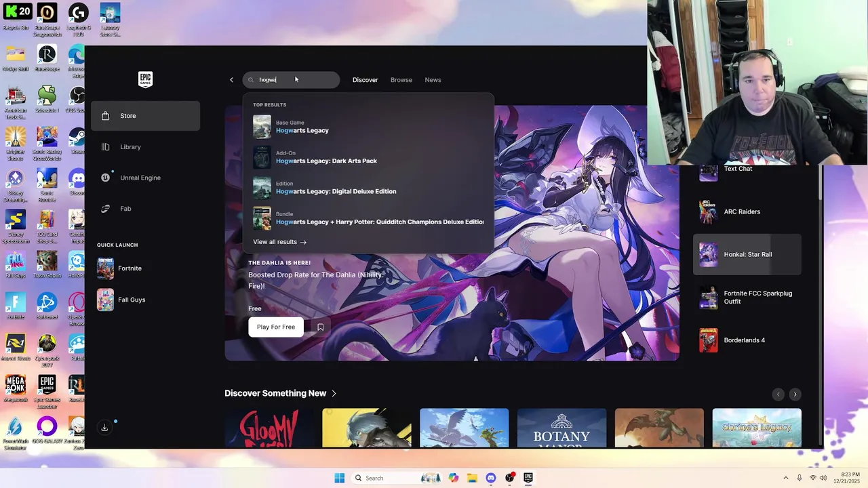This screenshot has height=488, width=868.
Task: Select ARC Raiders in featured list
Action: (x=747, y=211)
